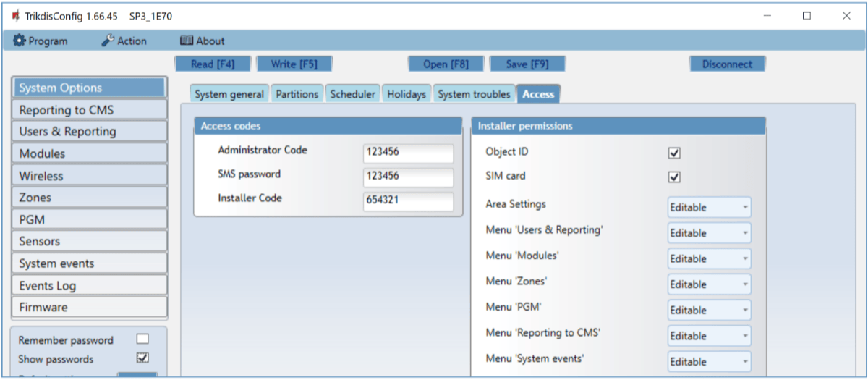Viewport: 868px width, 380px height.
Task: Click the TrikdisConfig app logo icon
Action: tap(16, 16)
